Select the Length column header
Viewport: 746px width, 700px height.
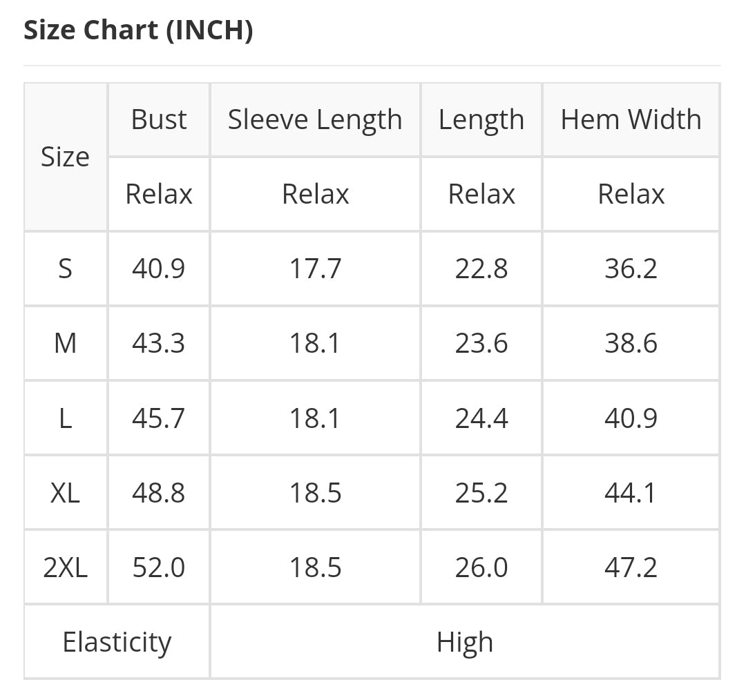click(x=481, y=119)
